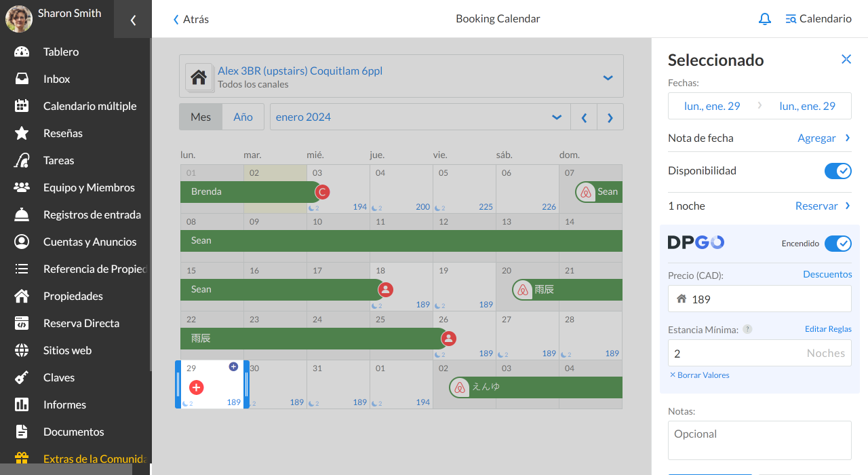Collapse the sidebar with arrow icon
The image size is (868, 475).
pos(133,20)
